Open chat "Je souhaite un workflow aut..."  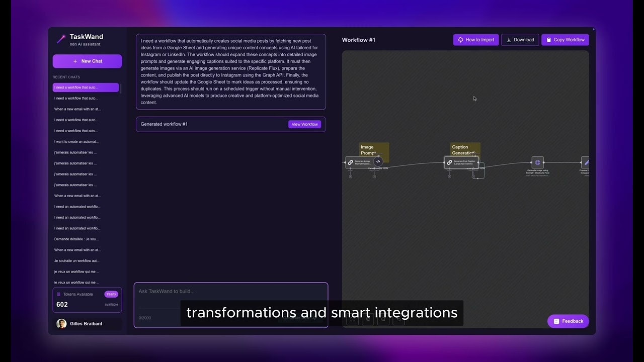(x=86, y=261)
